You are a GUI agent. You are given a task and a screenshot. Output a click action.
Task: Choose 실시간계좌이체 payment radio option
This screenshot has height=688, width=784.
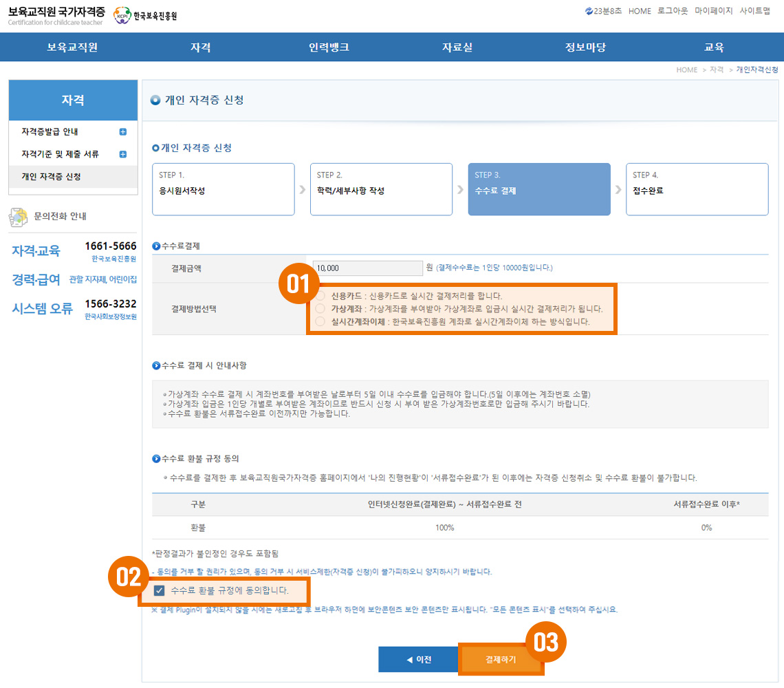click(320, 321)
